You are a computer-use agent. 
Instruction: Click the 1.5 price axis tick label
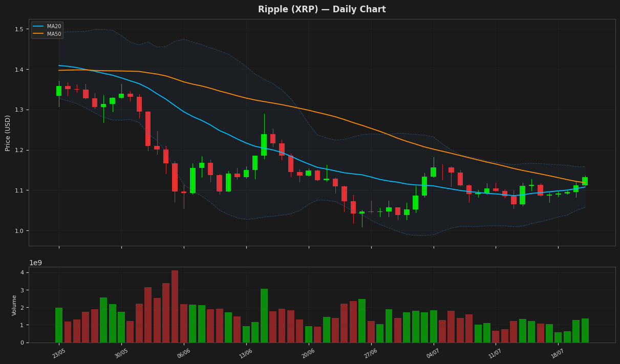point(19,29)
